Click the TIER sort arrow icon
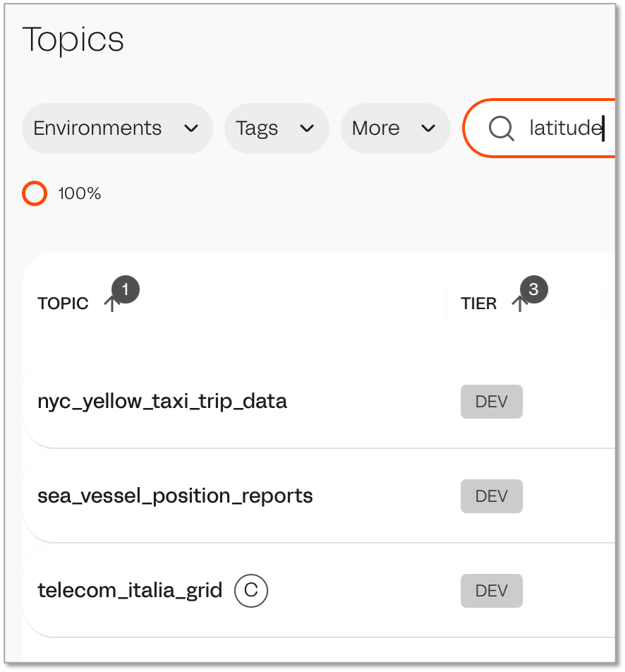The image size is (625, 672). [519, 305]
